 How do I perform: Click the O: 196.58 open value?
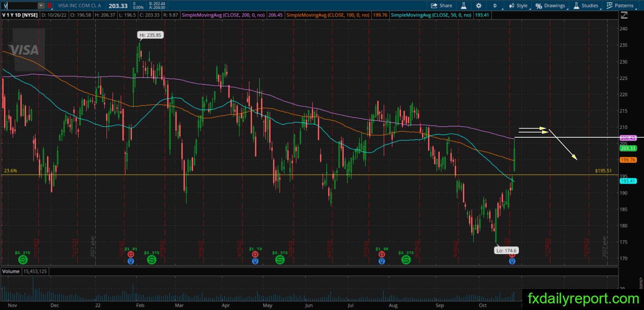pos(81,15)
